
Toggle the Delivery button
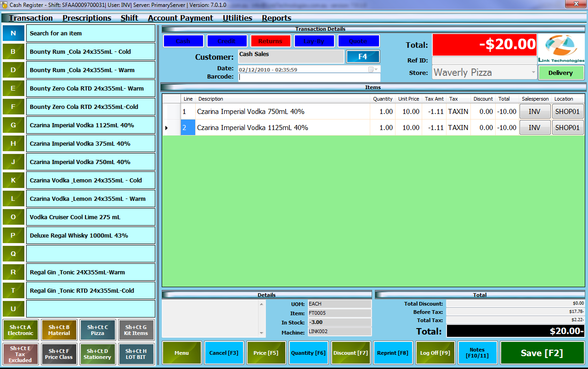(561, 73)
